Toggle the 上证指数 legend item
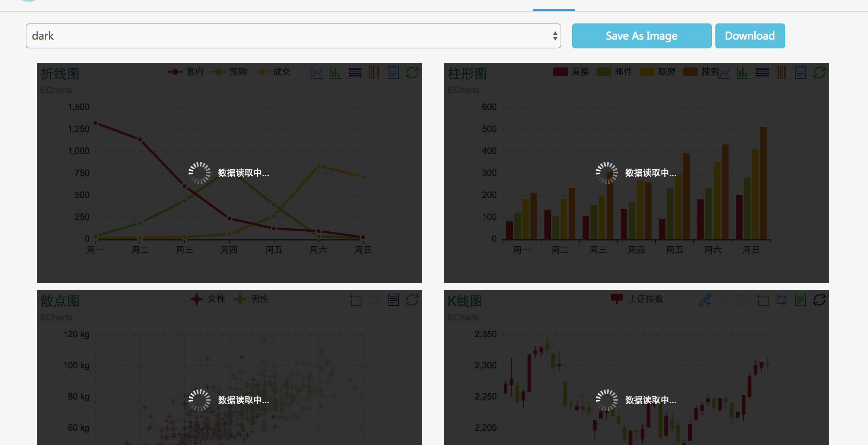 tap(637, 299)
